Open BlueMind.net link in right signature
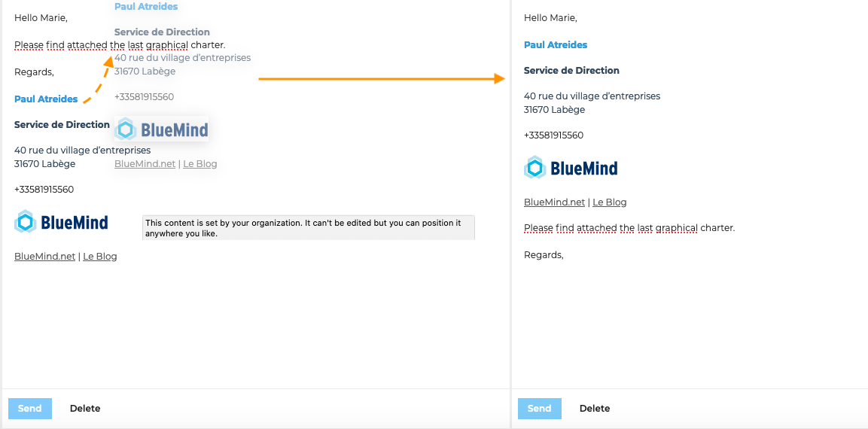 pos(554,202)
